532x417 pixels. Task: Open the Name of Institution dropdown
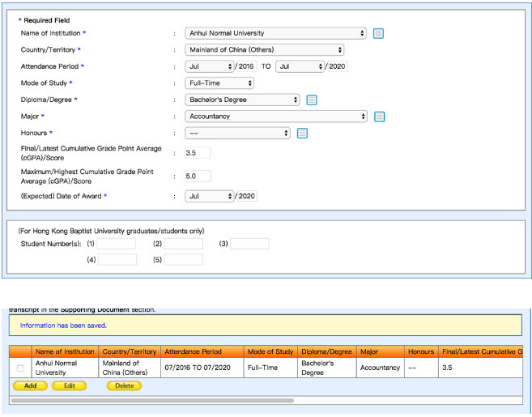[275, 33]
